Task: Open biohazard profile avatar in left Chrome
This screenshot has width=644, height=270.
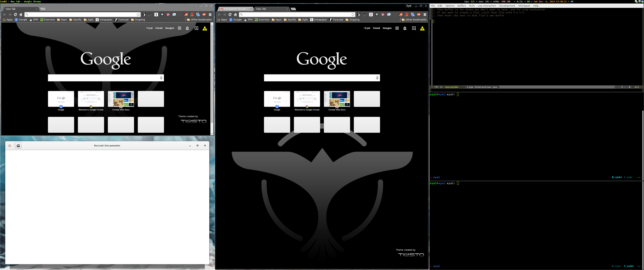Action: coord(205,28)
